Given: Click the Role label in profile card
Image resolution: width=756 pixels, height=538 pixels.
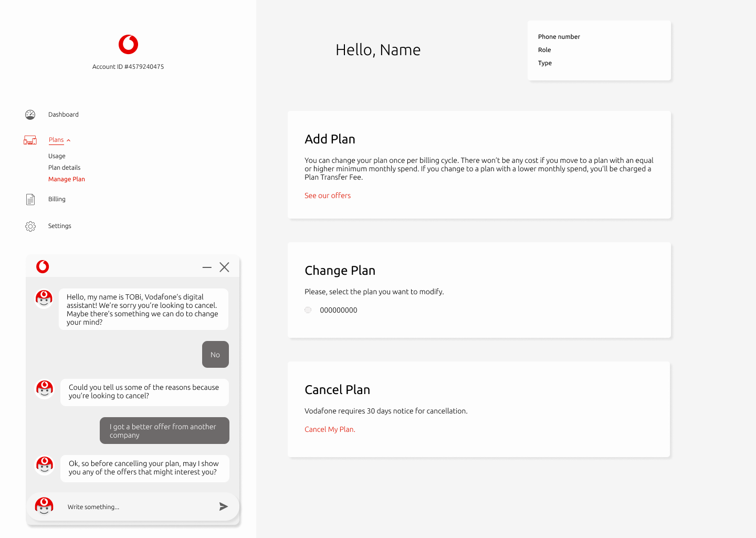Looking at the screenshot, I should pos(544,50).
